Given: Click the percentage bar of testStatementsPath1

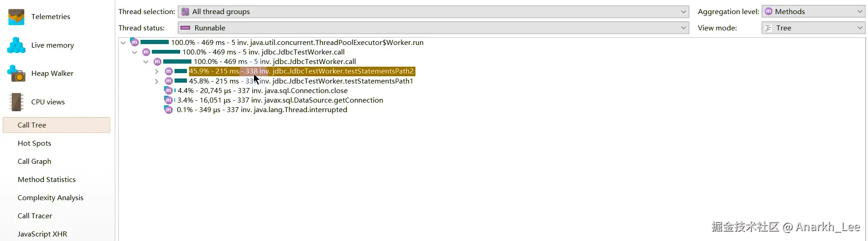Looking at the screenshot, I should pos(180,81).
